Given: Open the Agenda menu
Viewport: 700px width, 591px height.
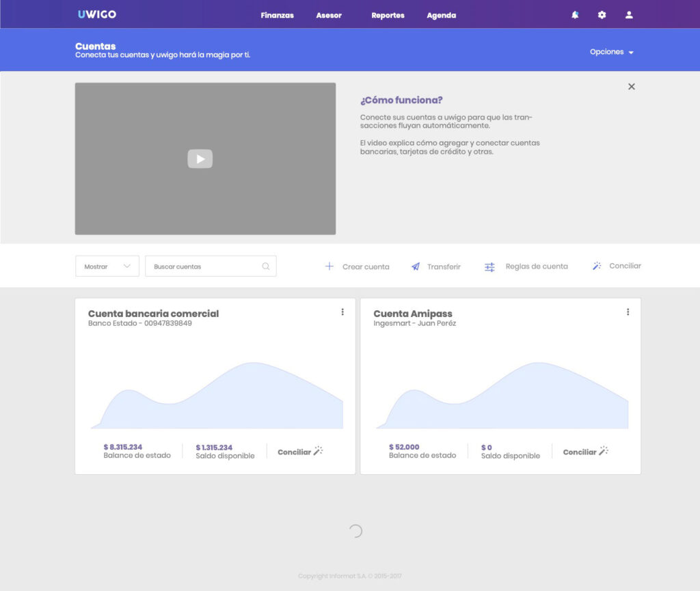Looking at the screenshot, I should (x=441, y=15).
